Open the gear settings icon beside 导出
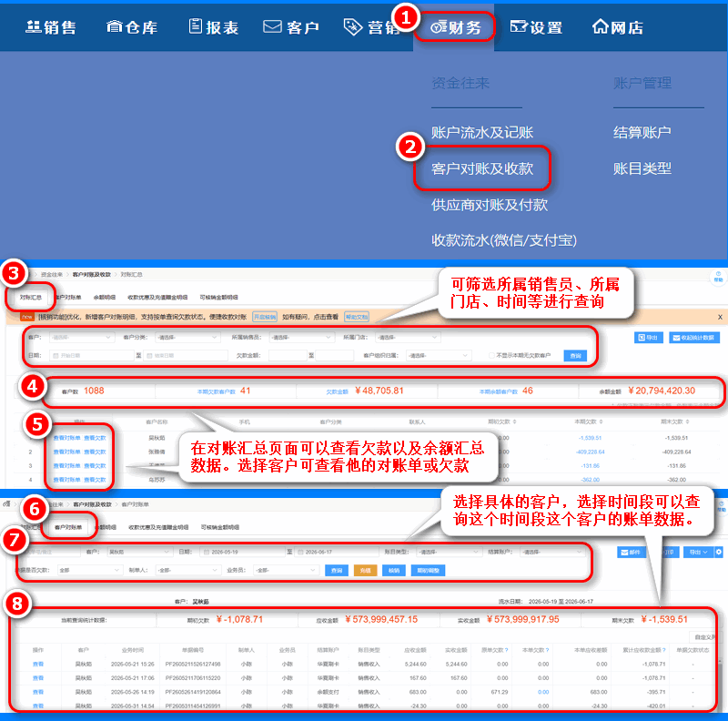This screenshot has width=728, height=721. tap(719, 552)
